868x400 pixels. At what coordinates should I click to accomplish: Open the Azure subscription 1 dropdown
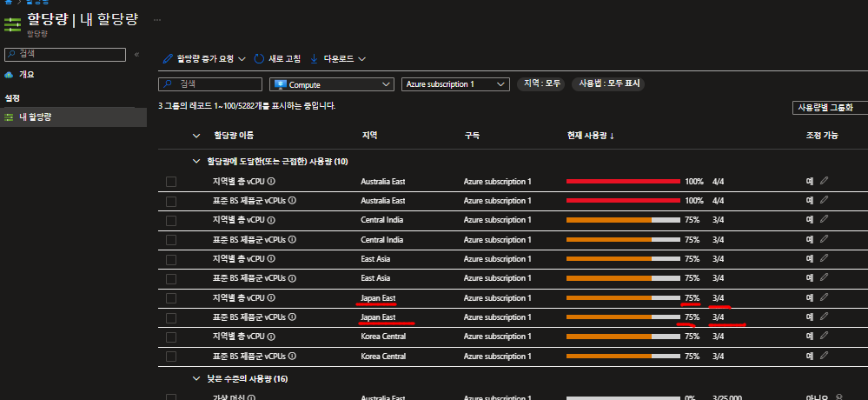[455, 84]
